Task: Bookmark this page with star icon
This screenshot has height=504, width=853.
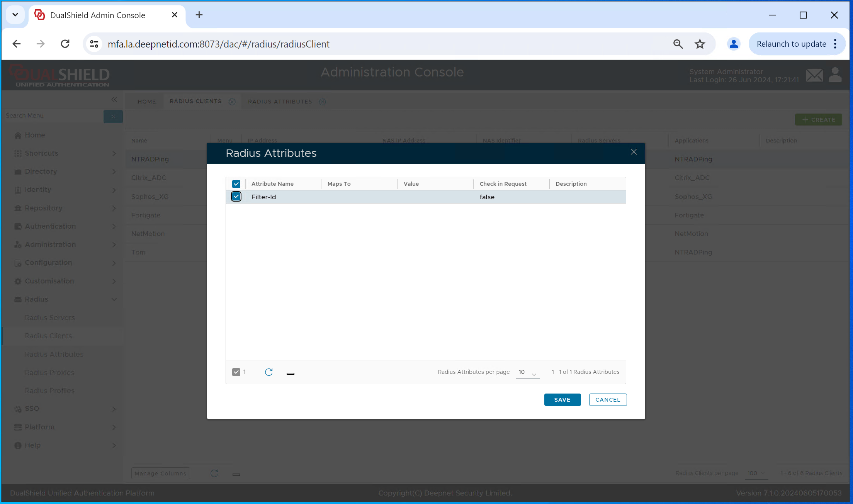Action: [700, 44]
